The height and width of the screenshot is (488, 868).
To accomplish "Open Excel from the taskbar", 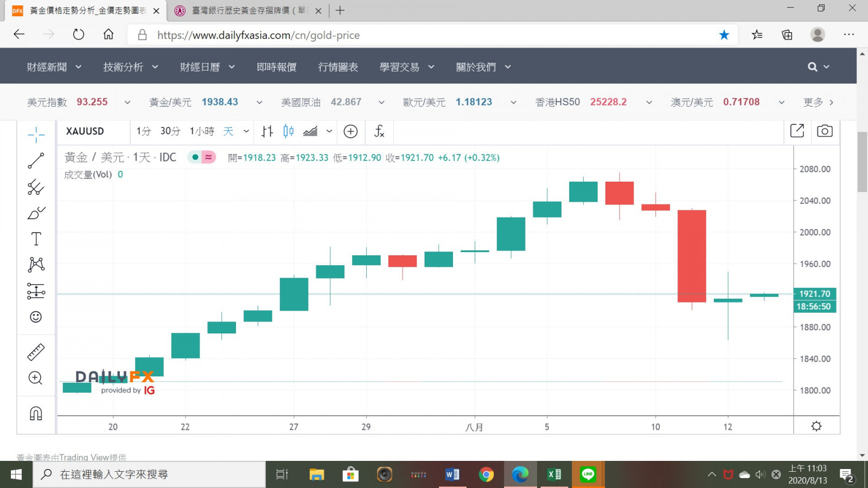I will [554, 474].
